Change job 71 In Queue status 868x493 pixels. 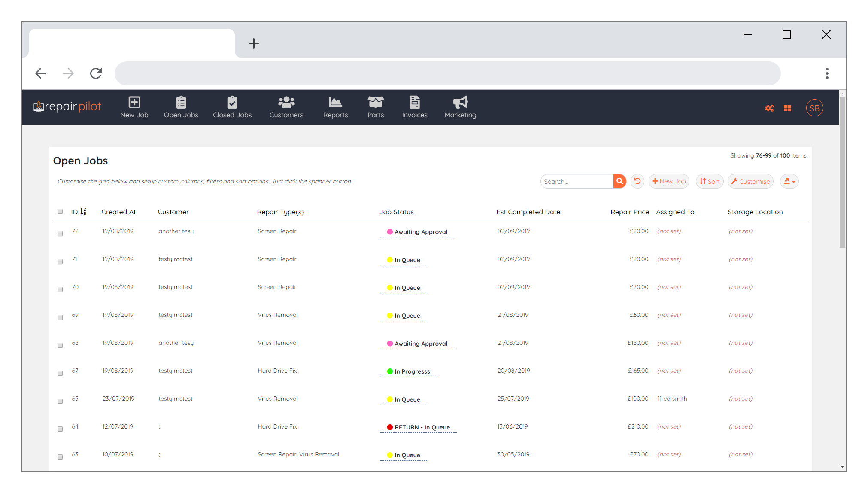pos(404,260)
